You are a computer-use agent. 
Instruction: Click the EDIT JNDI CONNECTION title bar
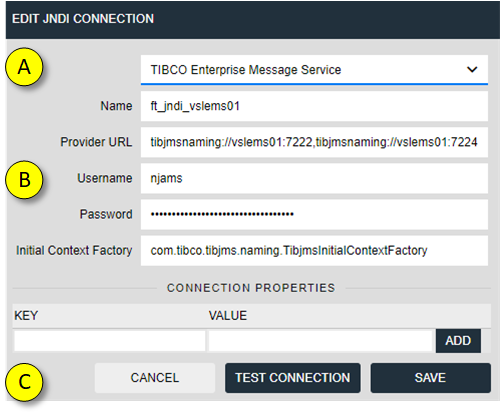click(x=253, y=19)
